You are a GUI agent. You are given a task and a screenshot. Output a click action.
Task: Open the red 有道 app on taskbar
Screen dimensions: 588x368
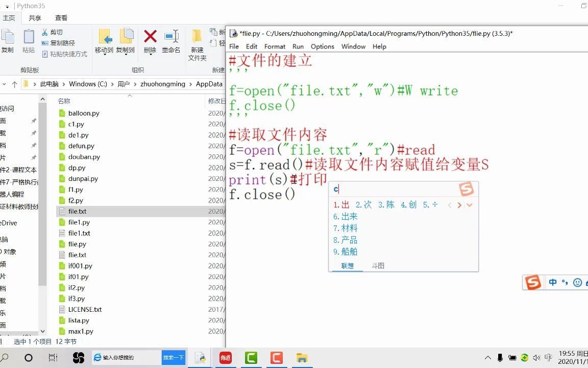pyautogui.click(x=226, y=357)
